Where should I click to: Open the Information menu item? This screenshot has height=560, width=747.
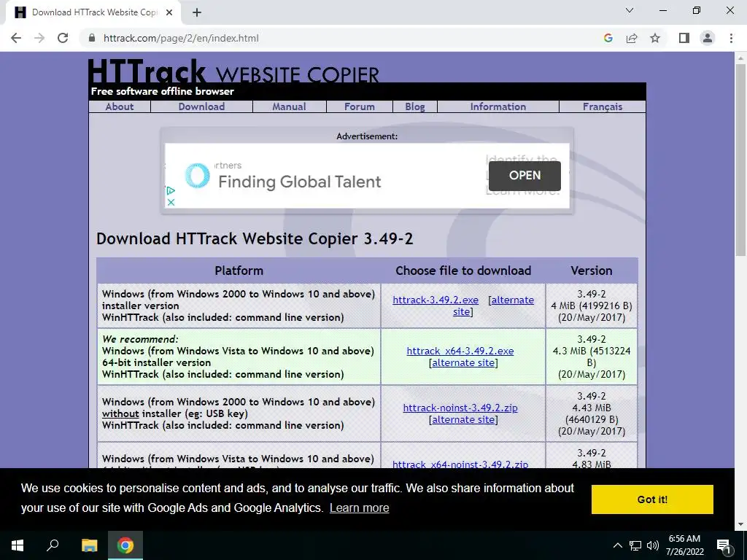(x=498, y=106)
